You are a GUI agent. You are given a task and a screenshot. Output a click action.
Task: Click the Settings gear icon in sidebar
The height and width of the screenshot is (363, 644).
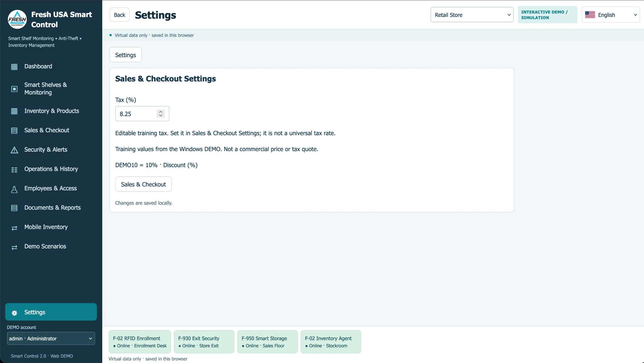click(14, 313)
